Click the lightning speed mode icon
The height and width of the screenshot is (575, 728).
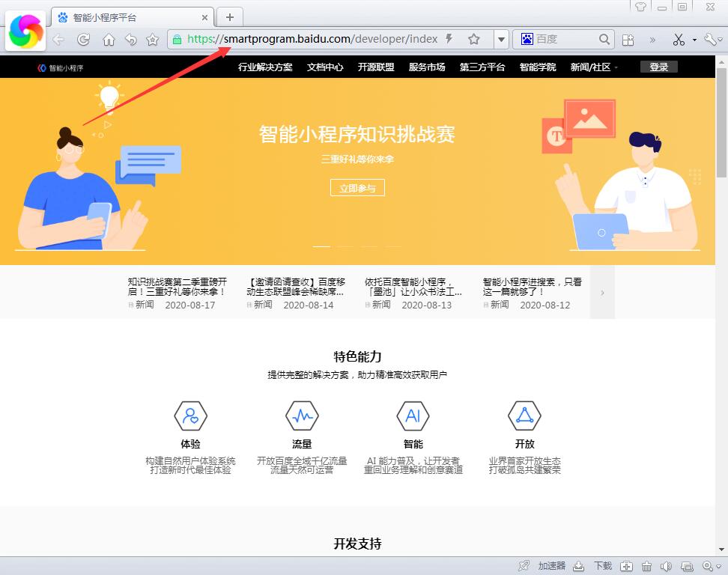point(449,39)
